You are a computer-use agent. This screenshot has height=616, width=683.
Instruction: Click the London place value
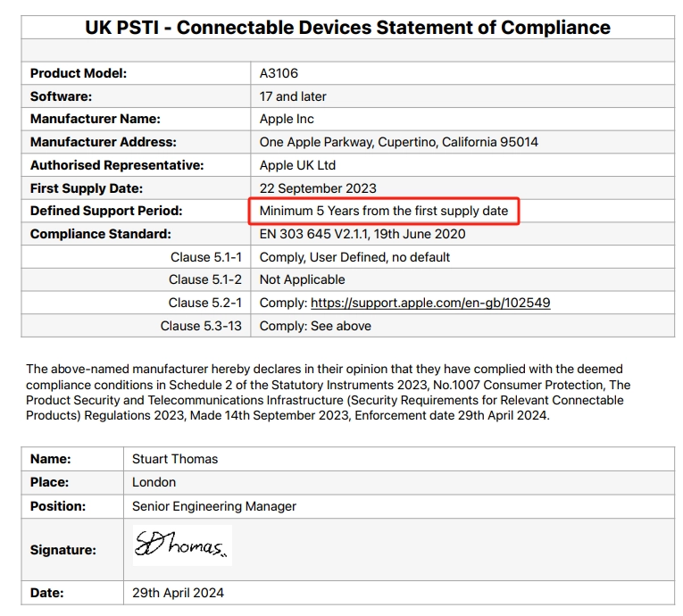pos(154,482)
